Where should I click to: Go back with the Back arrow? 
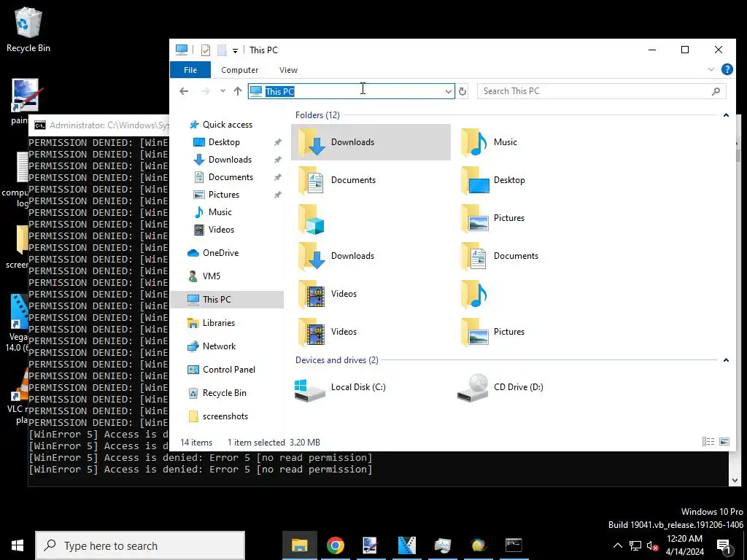(x=184, y=91)
